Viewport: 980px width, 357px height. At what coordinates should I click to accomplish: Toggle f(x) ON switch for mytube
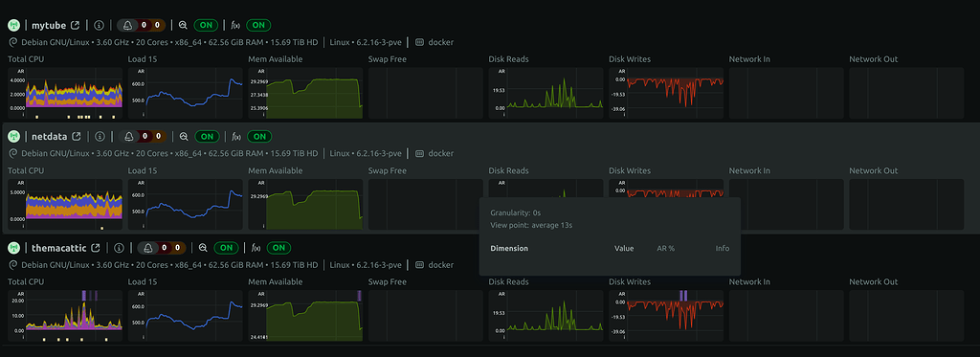coord(258,26)
